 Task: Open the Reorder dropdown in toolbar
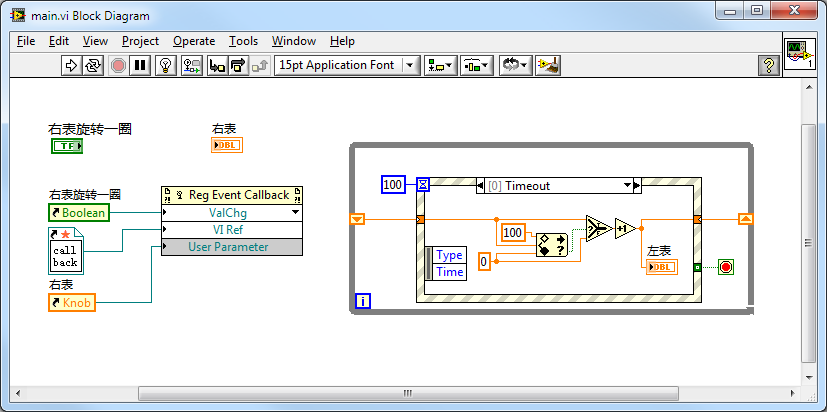(514, 65)
